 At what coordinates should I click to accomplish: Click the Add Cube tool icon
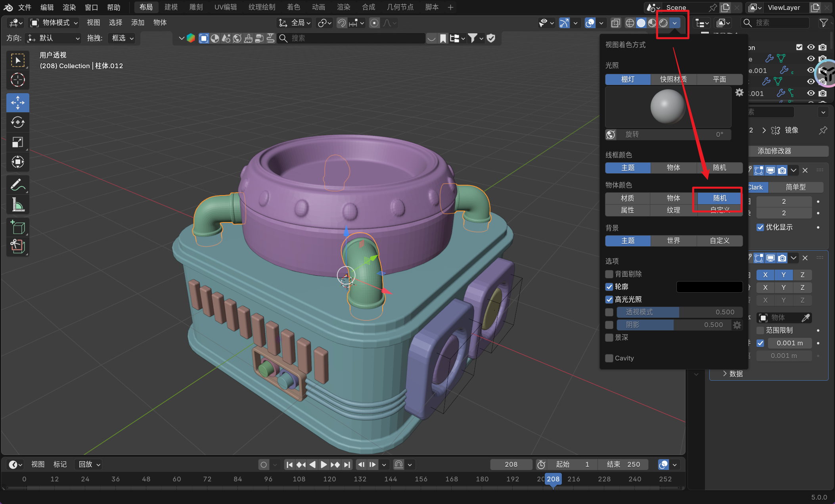17,228
